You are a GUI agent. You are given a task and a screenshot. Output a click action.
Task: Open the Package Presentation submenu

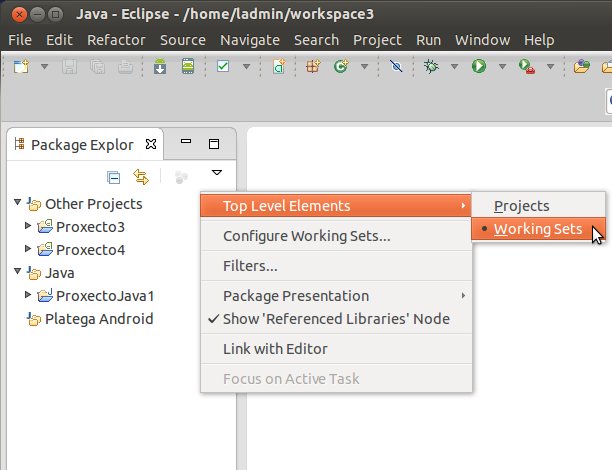pyautogui.click(x=336, y=296)
